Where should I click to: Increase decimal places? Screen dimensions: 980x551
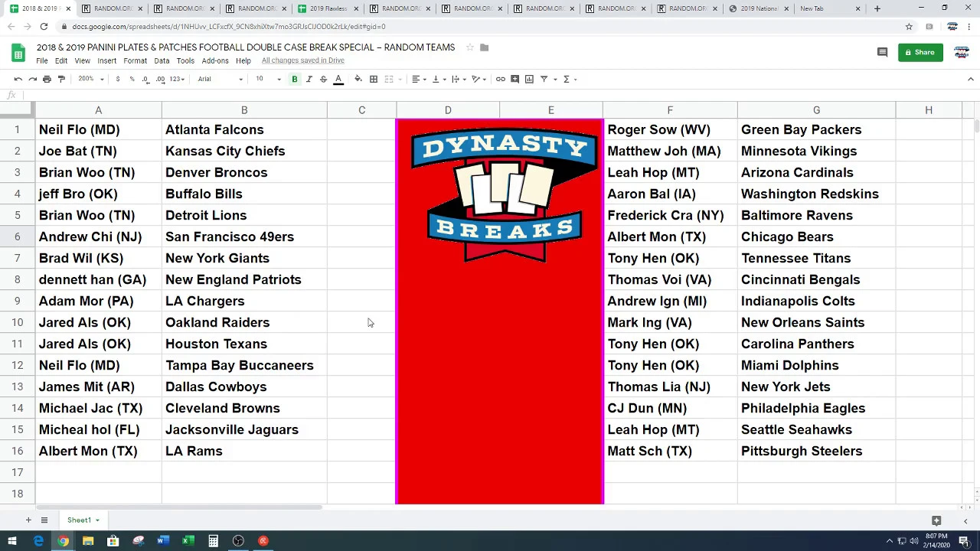click(160, 79)
